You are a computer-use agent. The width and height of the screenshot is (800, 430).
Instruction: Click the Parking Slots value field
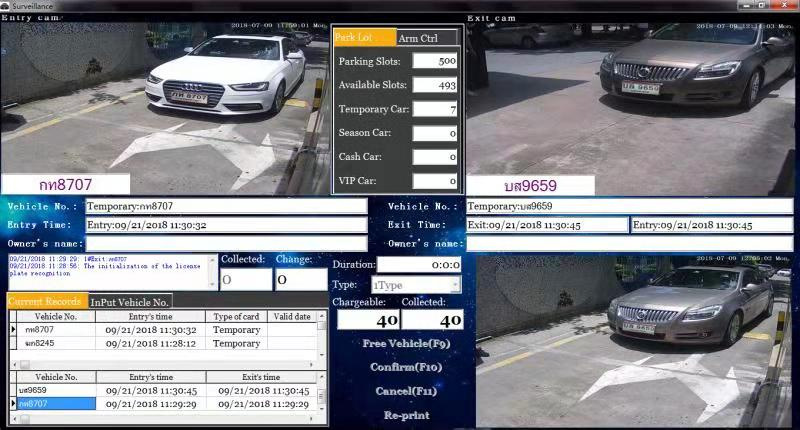pyautogui.click(x=435, y=61)
